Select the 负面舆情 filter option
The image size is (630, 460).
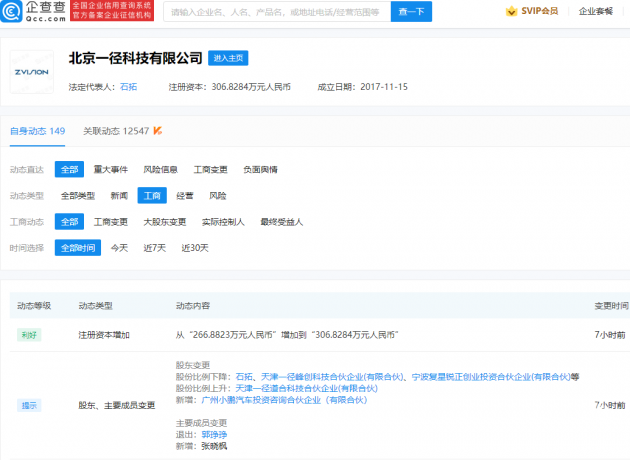(260, 169)
